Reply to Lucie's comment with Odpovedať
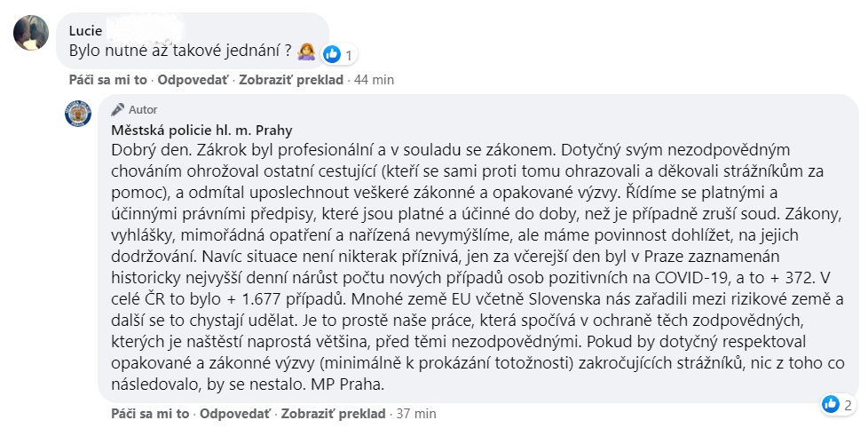Screen dimensions: 868x428 pyautogui.click(x=193, y=80)
